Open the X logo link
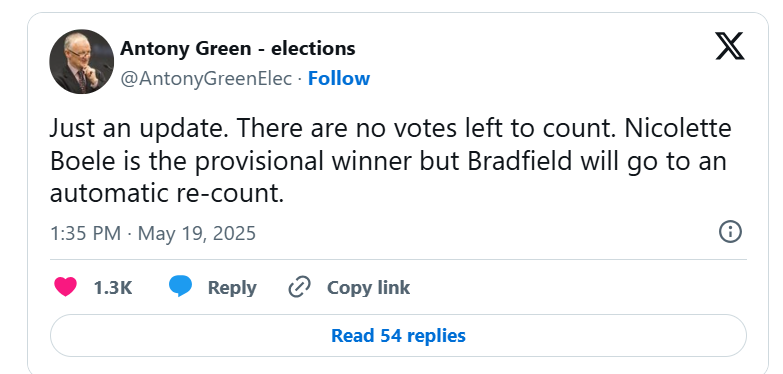783x374 pixels. pyautogui.click(x=730, y=45)
